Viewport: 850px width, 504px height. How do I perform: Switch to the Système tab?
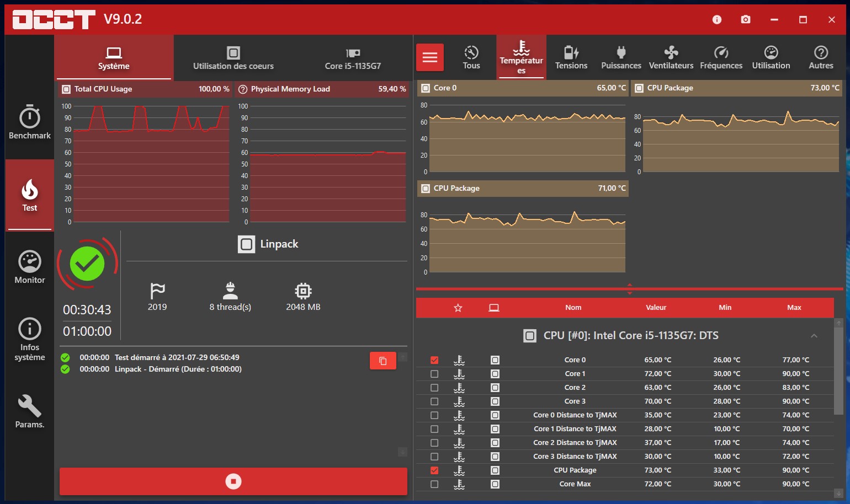point(114,58)
